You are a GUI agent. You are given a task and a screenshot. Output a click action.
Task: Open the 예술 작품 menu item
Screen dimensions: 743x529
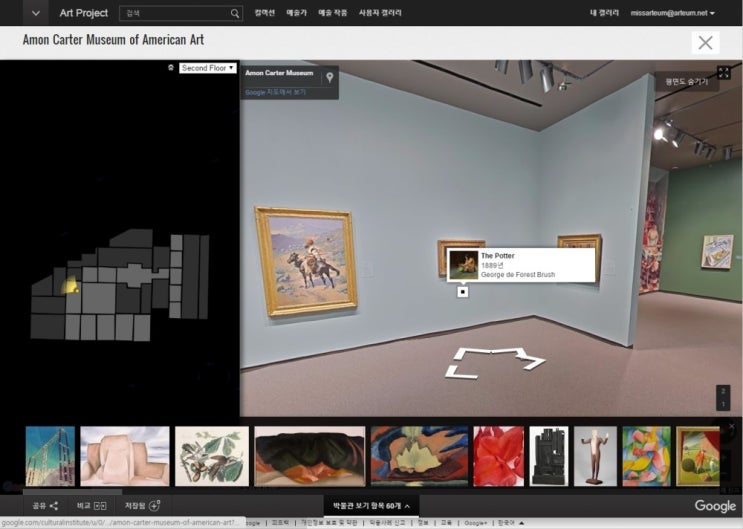[x=333, y=13]
